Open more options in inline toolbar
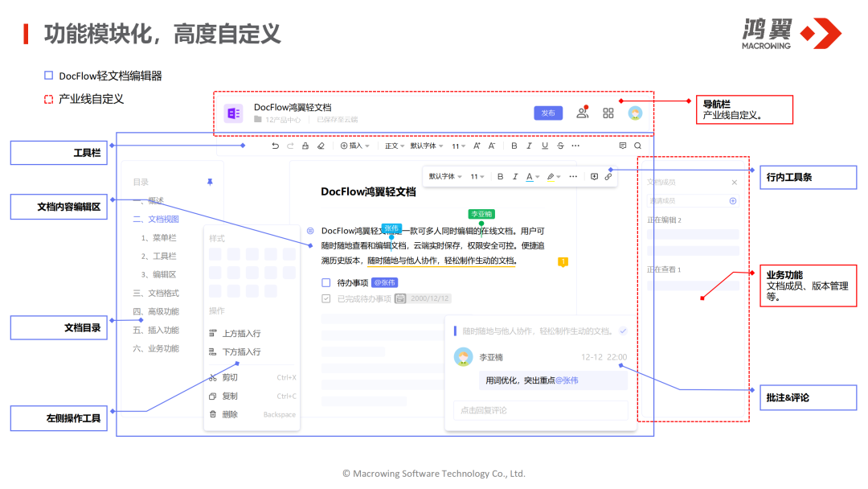Screen dimensions: 868x489 [573, 177]
